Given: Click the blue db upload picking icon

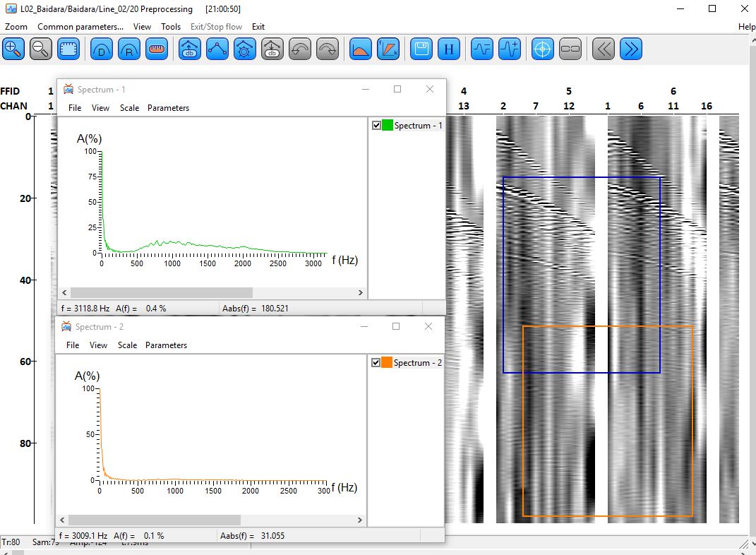Looking at the screenshot, I should coord(189,49).
